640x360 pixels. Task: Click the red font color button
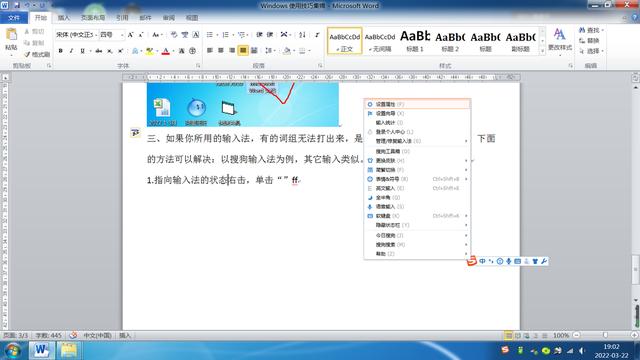coord(165,51)
